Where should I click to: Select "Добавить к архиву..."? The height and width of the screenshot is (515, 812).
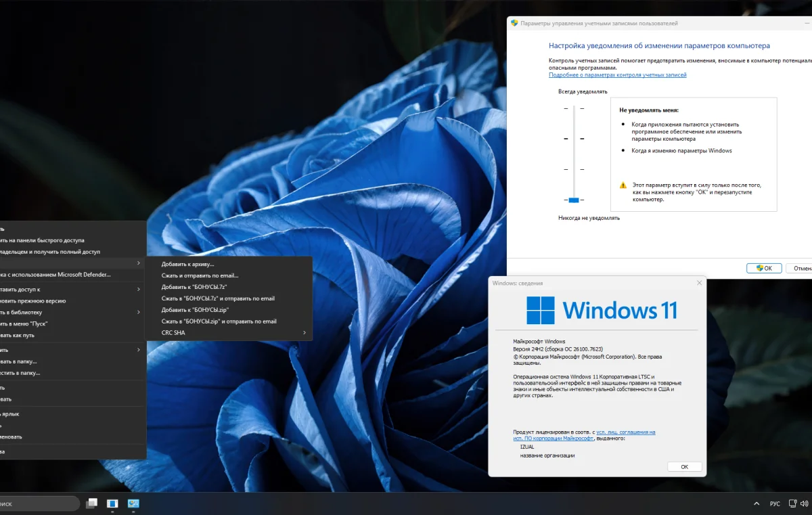(x=187, y=264)
